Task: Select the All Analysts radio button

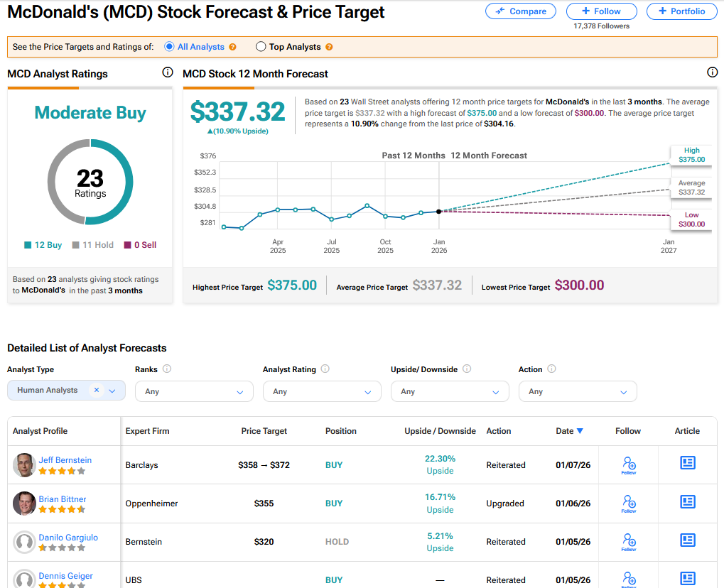Action: tap(169, 47)
